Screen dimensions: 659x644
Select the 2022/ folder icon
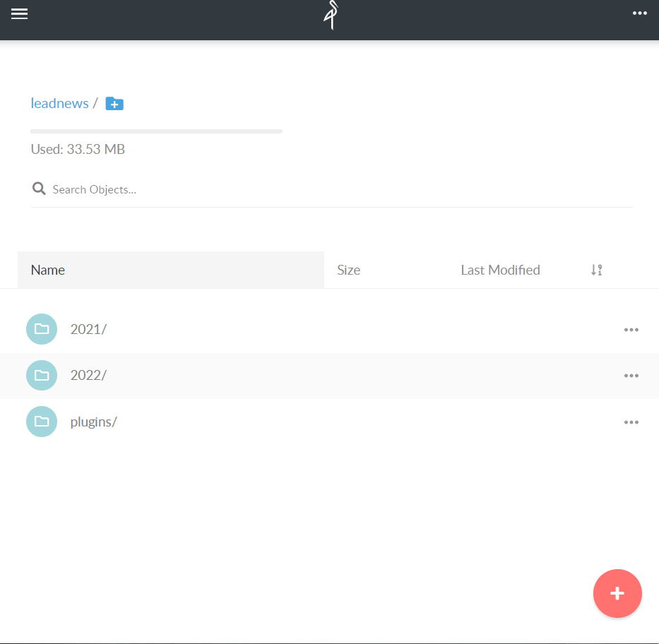42,375
